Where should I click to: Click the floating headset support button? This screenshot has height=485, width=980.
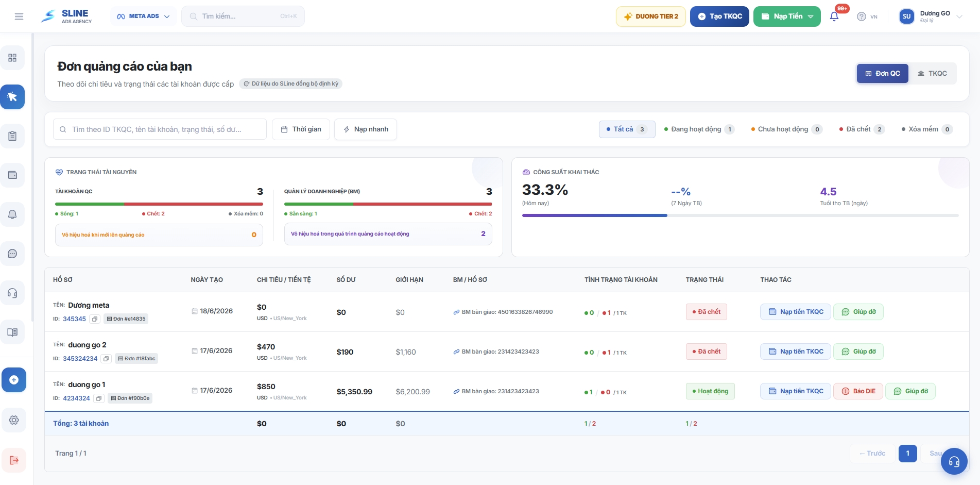click(954, 461)
